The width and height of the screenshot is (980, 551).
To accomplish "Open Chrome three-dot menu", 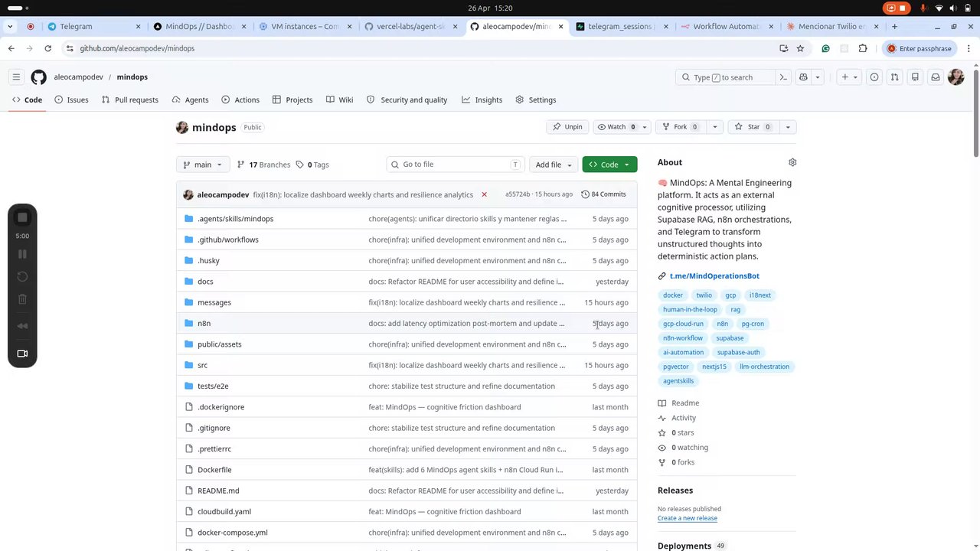I will (969, 48).
